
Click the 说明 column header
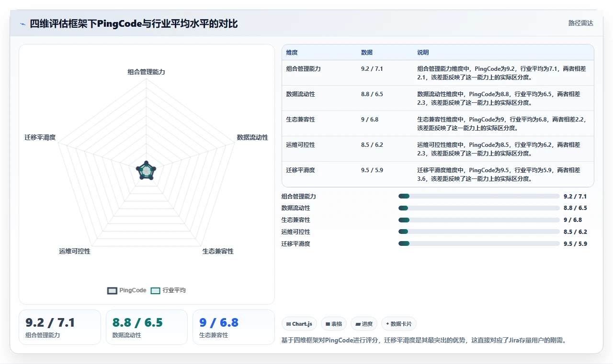[423, 53]
